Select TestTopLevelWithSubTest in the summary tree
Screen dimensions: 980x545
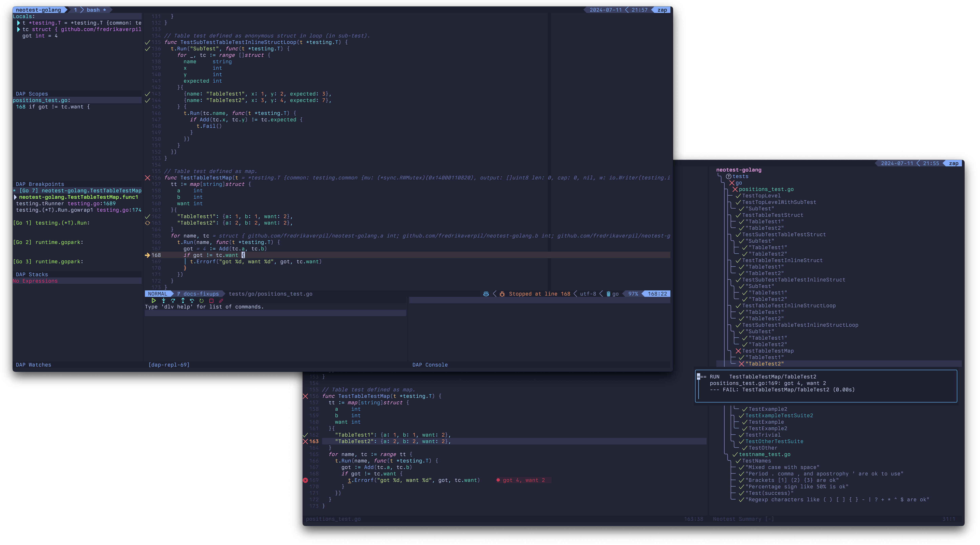click(779, 202)
